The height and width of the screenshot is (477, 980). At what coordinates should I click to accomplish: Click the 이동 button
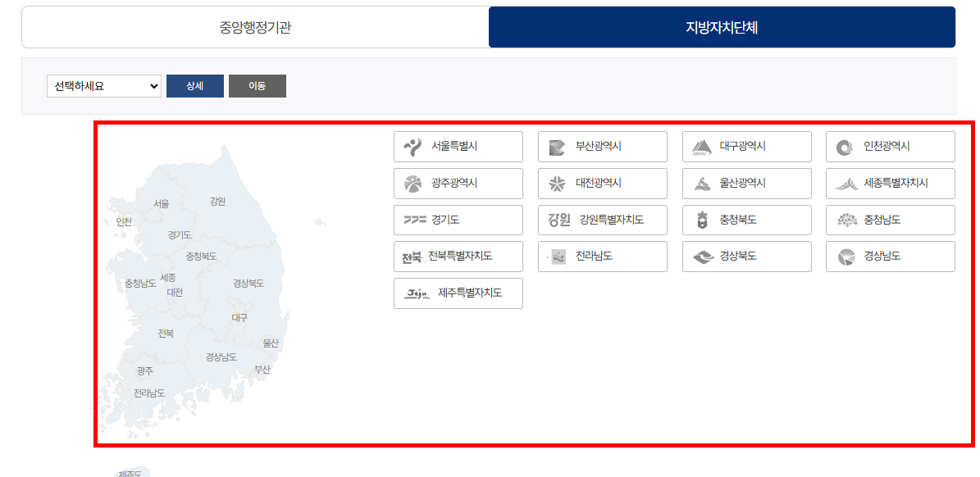(x=258, y=85)
